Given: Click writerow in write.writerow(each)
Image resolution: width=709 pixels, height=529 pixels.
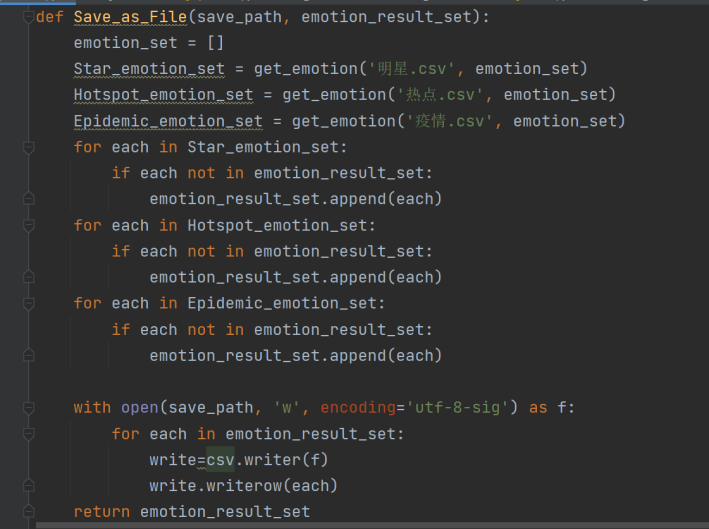Looking at the screenshot, I should [244, 486].
